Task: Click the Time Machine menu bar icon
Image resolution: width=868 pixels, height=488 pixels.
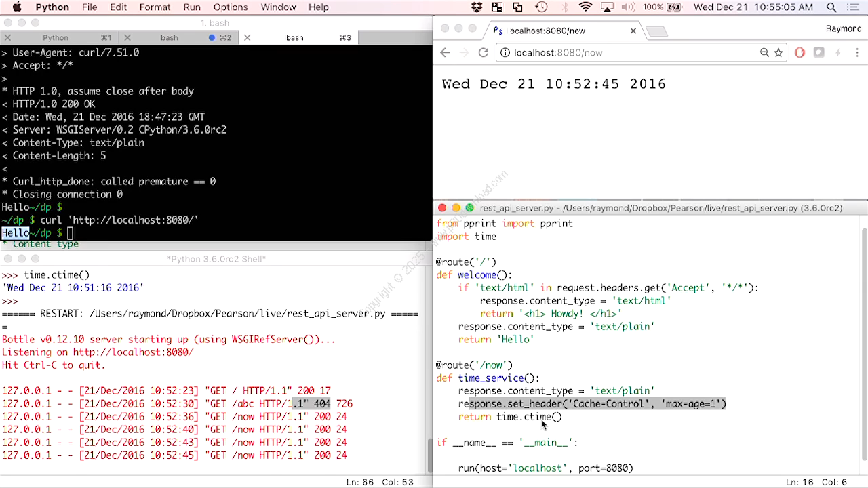Action: (541, 7)
